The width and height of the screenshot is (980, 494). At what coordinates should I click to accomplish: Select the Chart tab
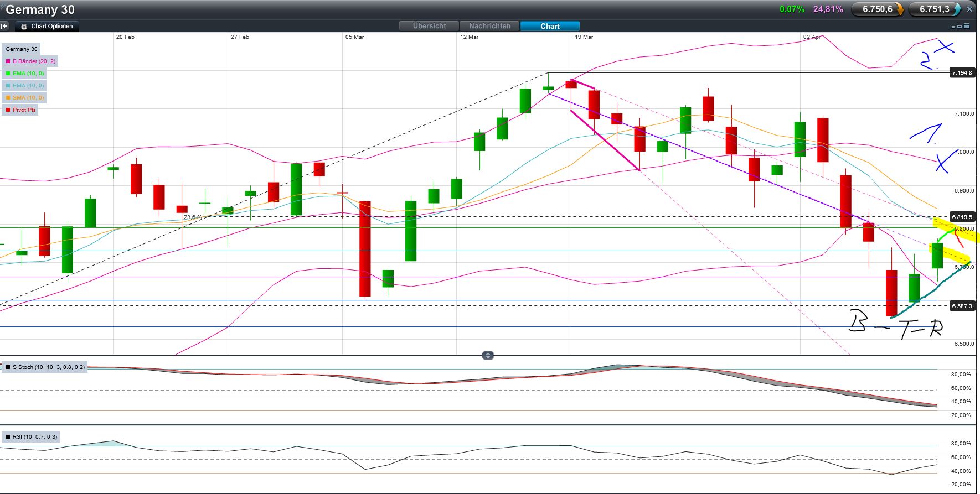pyautogui.click(x=550, y=26)
